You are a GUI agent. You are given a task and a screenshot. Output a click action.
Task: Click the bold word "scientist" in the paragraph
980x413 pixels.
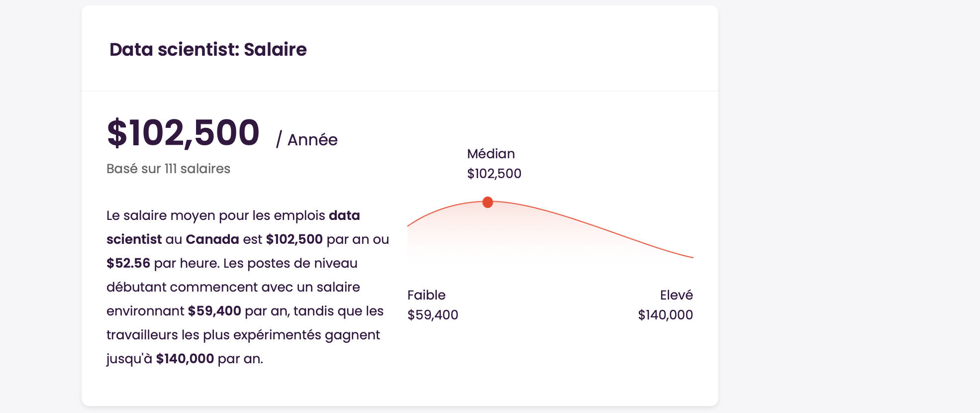[x=134, y=239]
